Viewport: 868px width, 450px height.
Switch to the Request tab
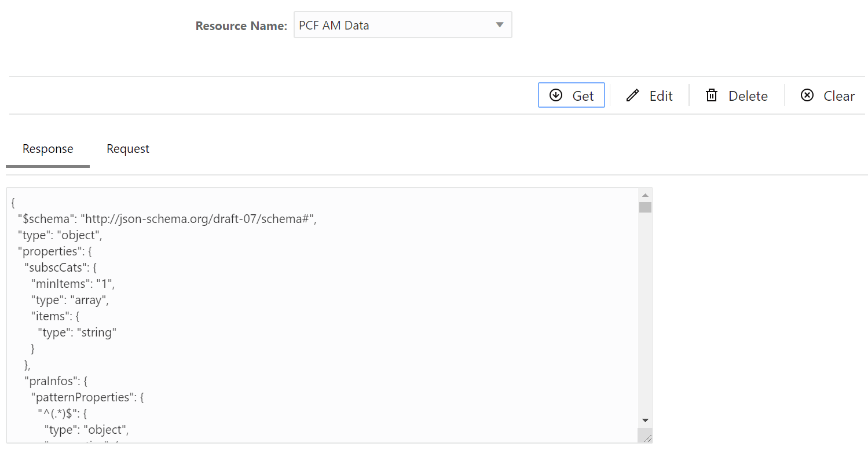(x=127, y=149)
